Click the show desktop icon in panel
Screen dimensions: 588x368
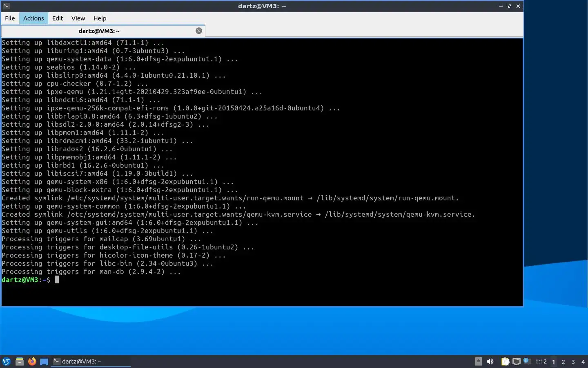point(44,361)
